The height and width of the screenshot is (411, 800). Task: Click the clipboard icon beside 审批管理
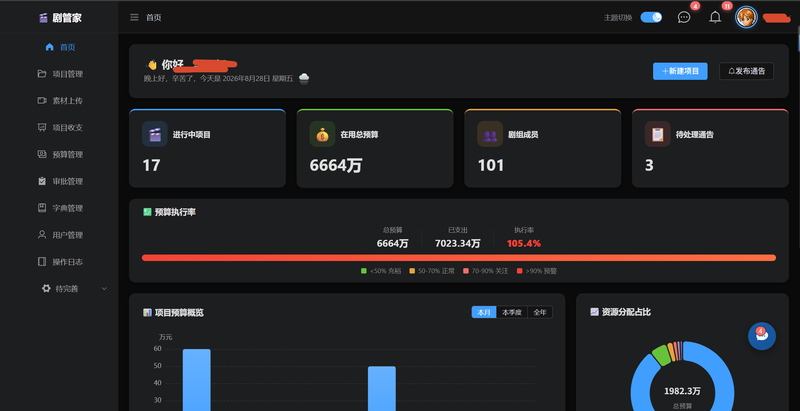click(42, 181)
